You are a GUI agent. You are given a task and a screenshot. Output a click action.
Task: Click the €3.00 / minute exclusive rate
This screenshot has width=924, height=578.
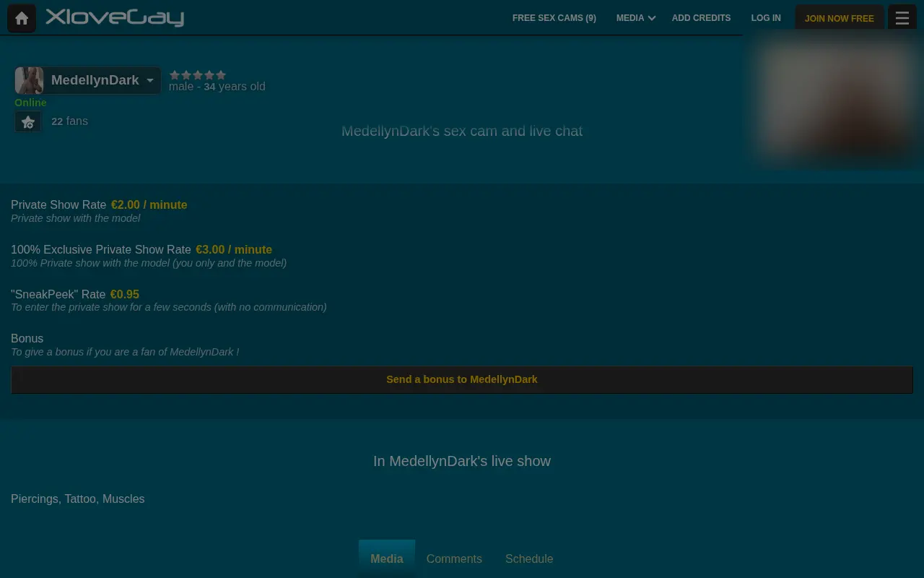tap(234, 249)
